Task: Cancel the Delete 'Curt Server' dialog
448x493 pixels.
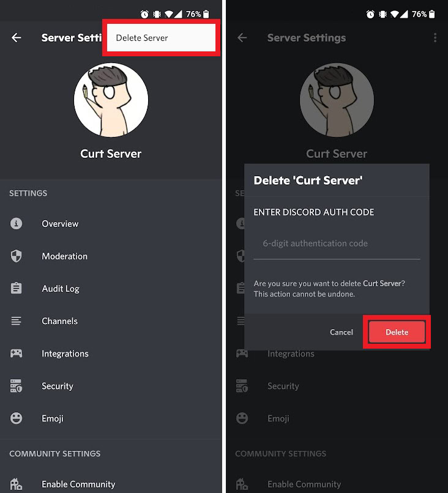Action: pos(342,332)
